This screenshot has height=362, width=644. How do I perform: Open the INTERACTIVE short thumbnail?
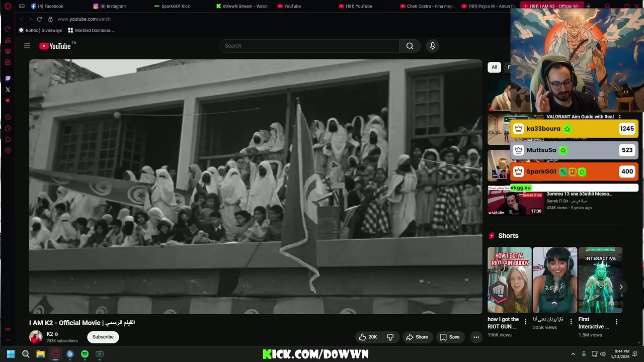(600, 280)
